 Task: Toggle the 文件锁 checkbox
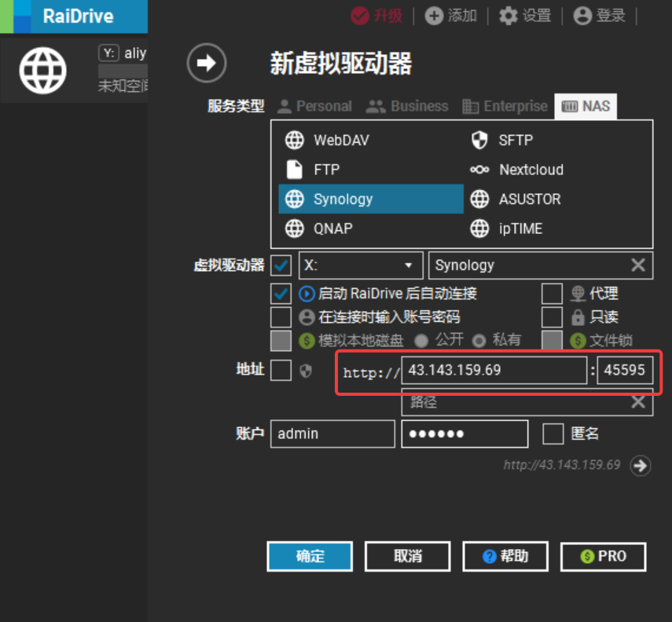(552, 341)
